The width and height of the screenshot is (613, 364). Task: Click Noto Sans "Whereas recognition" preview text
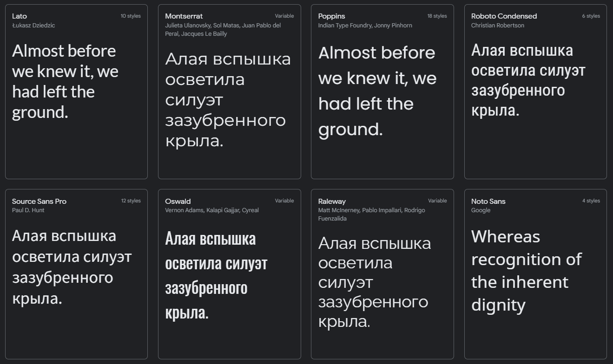[526, 271]
